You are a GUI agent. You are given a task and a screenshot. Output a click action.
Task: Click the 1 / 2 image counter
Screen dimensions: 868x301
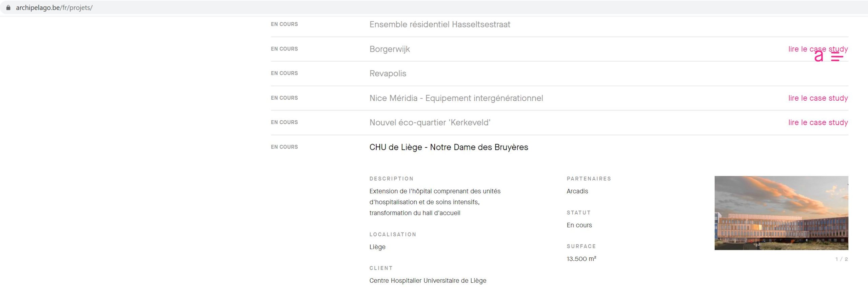tap(841, 259)
